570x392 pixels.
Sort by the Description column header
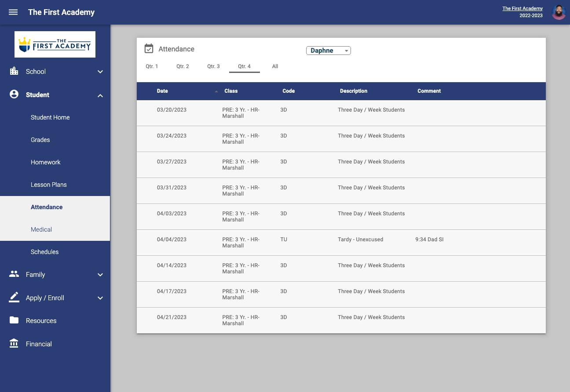(x=354, y=91)
